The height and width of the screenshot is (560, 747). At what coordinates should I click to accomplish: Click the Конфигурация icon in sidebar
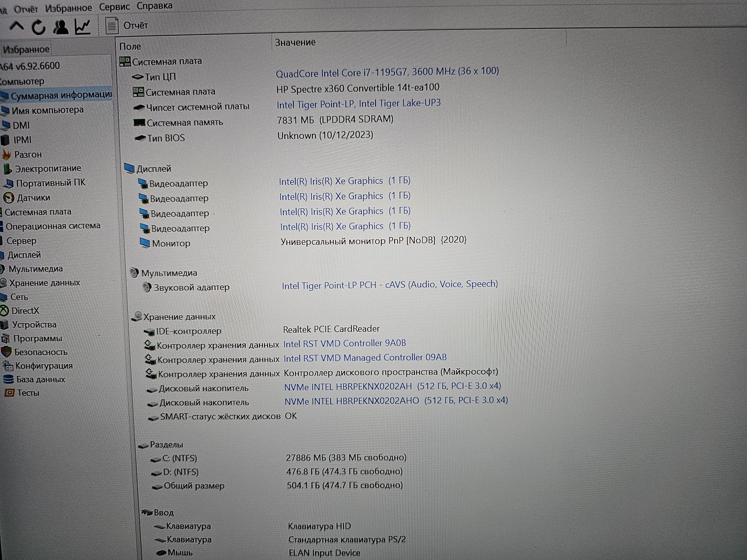(8, 366)
